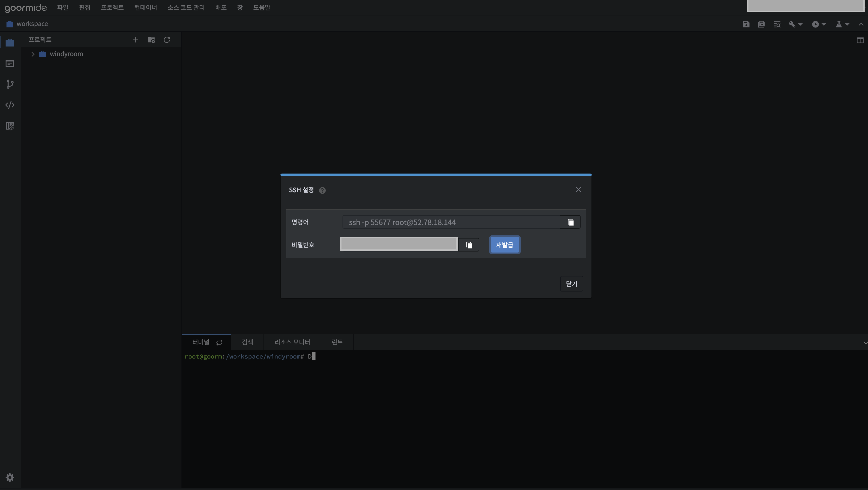Open the 창 menu

[240, 8]
